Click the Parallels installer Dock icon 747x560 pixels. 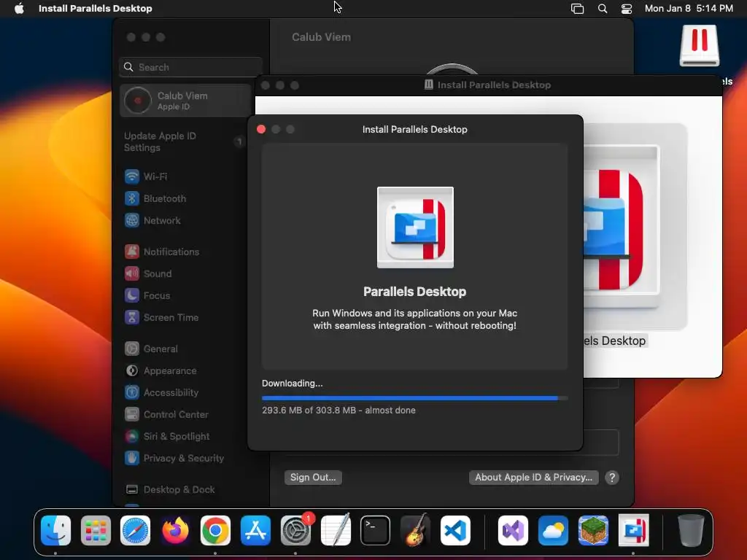[x=633, y=531]
